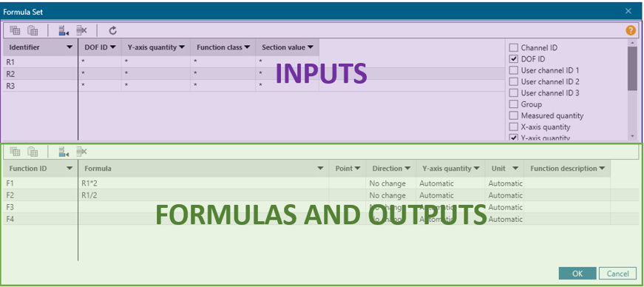The width and height of the screenshot is (644, 287).
Task: Select the R2 identifier row
Action: click(x=254, y=74)
